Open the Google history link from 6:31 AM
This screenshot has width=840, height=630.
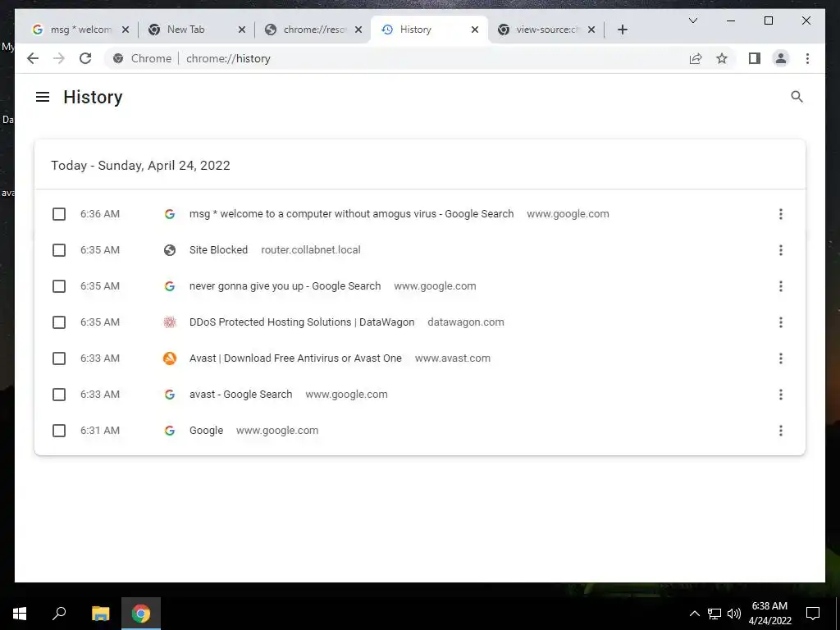pyautogui.click(x=206, y=430)
